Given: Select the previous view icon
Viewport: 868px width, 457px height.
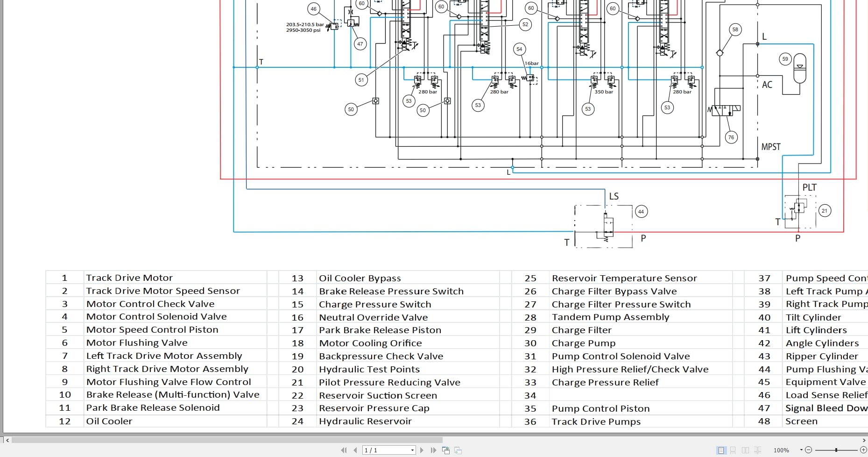Looking at the screenshot, I should pos(446,450).
